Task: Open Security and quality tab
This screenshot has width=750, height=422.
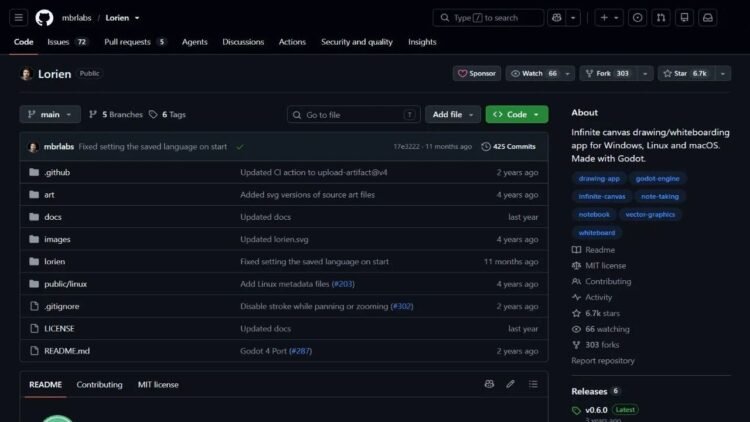Action: 357,42
